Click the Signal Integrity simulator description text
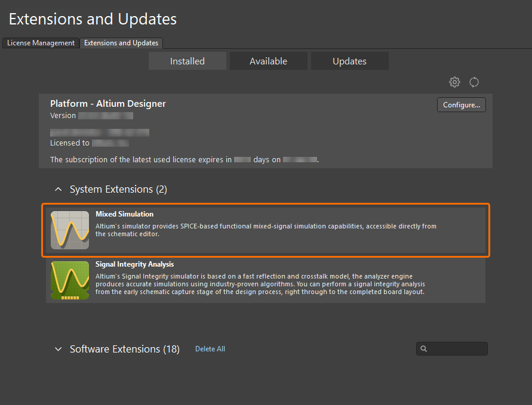Viewport: 532px width, 405px height. 260,284
